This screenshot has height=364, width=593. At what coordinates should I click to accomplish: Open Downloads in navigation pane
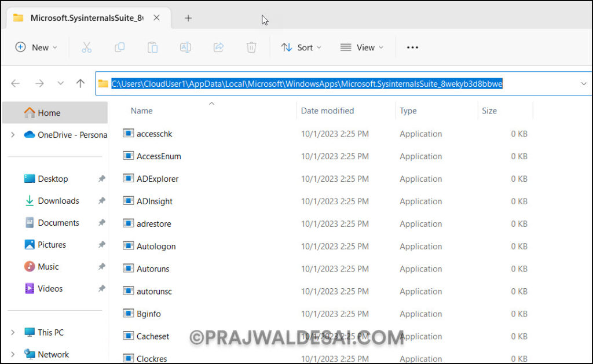[58, 200]
